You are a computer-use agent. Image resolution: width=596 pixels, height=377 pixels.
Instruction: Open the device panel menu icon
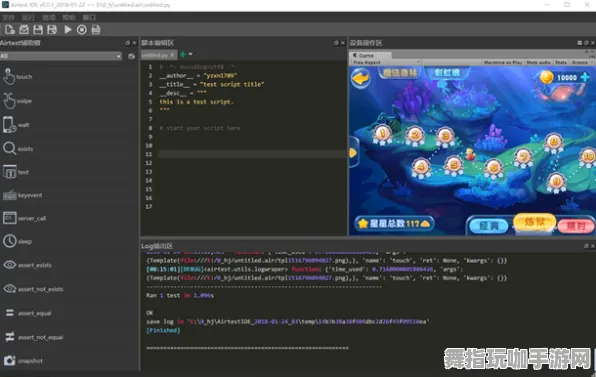(580, 43)
